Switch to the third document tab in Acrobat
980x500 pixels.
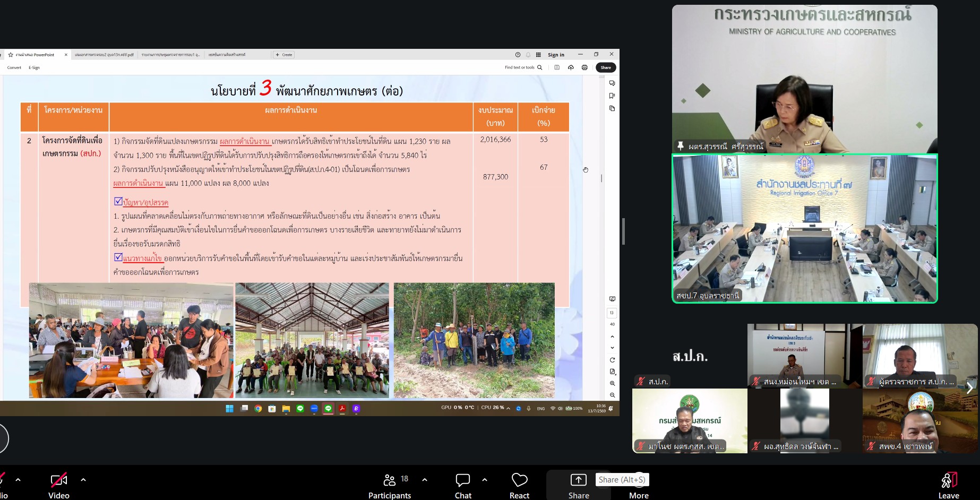[170, 55]
